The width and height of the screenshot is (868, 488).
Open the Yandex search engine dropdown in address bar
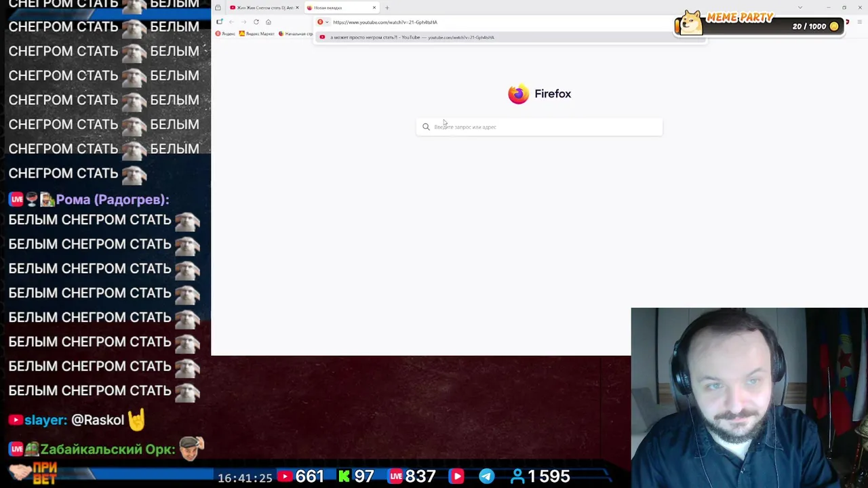click(x=323, y=22)
